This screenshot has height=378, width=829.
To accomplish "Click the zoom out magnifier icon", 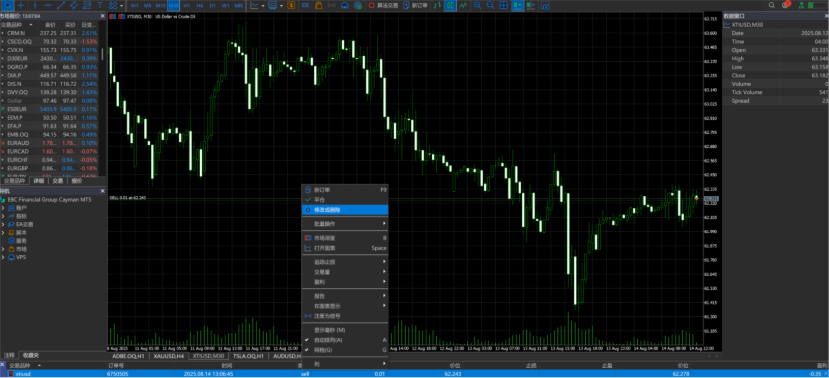I will (491, 5).
